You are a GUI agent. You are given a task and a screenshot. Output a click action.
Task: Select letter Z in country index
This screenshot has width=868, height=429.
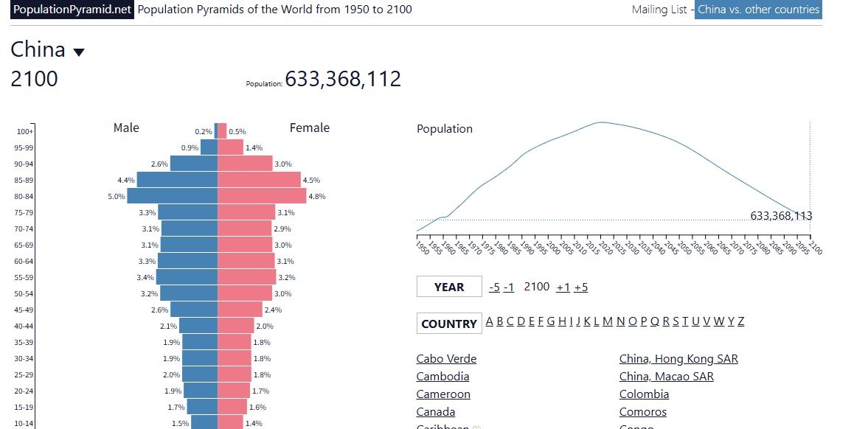[740, 321]
